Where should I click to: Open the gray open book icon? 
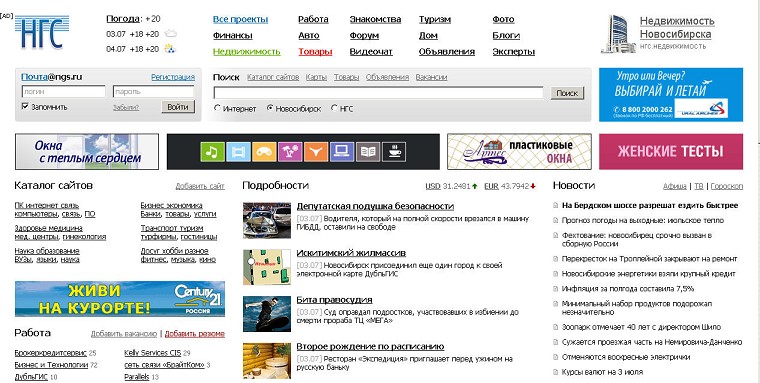point(368,152)
